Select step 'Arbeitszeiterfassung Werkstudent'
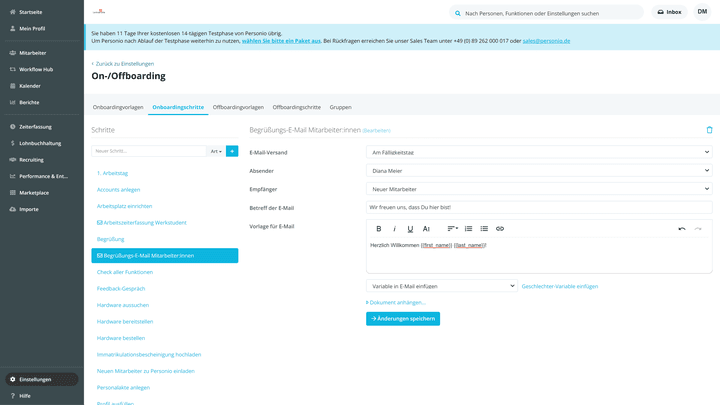 142,223
